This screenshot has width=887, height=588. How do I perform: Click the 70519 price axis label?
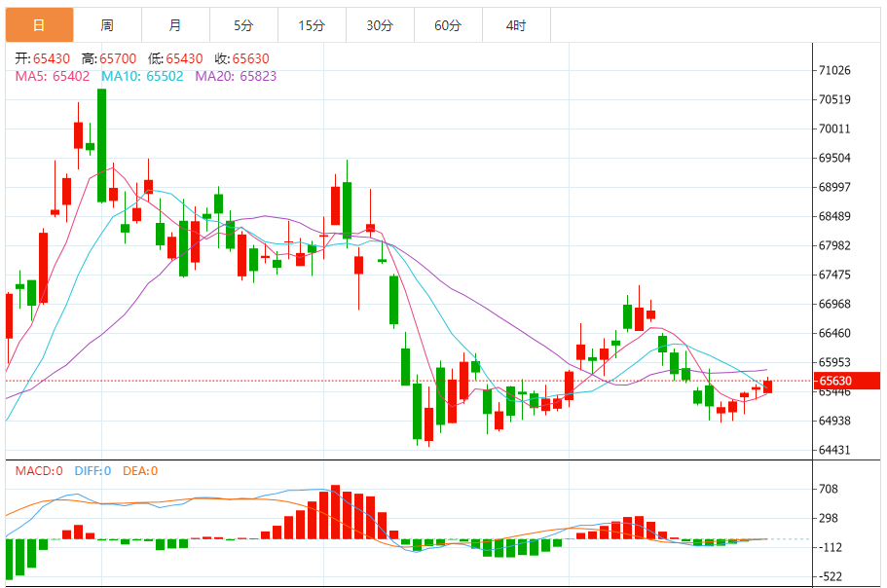click(835, 99)
